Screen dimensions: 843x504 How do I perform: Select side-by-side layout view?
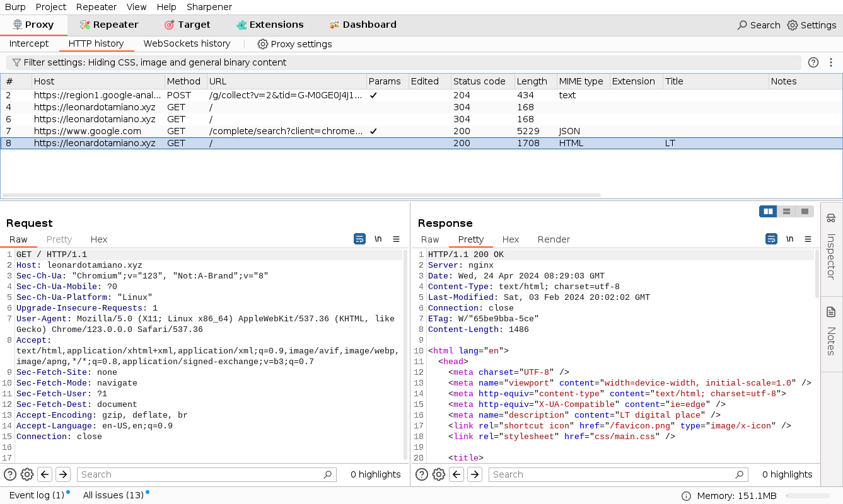point(769,212)
